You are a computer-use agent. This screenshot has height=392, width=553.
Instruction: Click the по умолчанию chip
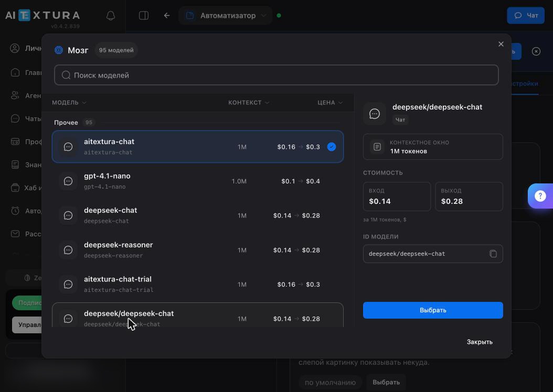pyautogui.click(x=330, y=383)
